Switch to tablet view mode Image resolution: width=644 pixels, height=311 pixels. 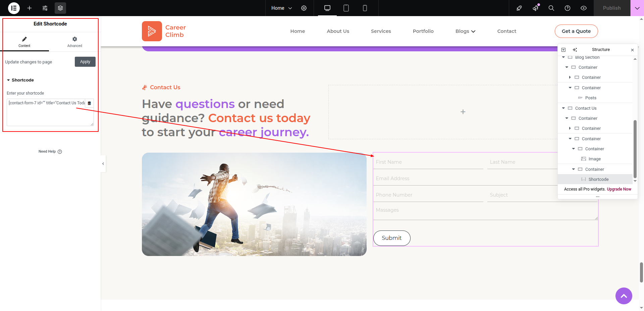(x=346, y=8)
